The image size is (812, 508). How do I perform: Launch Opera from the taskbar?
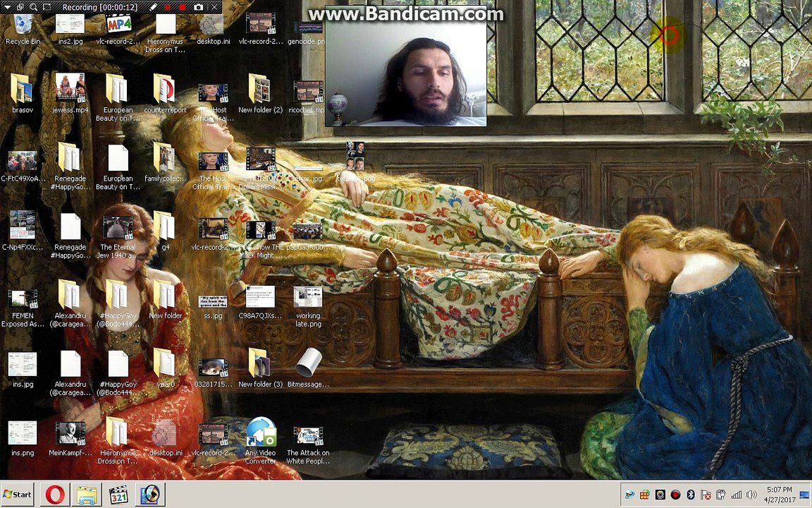(56, 495)
